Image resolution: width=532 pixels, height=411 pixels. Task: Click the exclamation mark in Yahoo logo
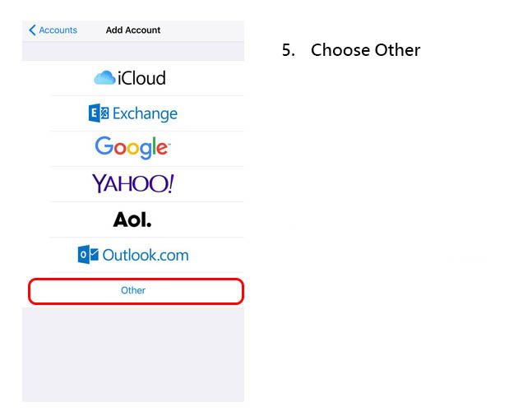[x=171, y=183]
